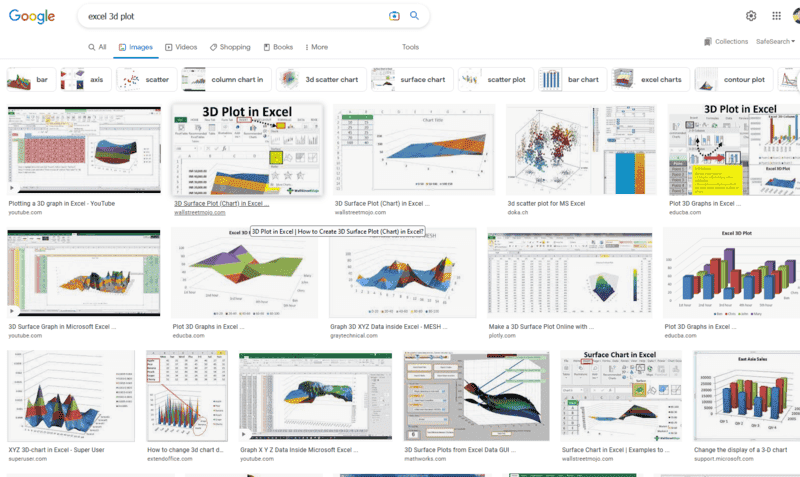Expand the SafeSearch dropdown
800x477 pixels.
pos(775,41)
